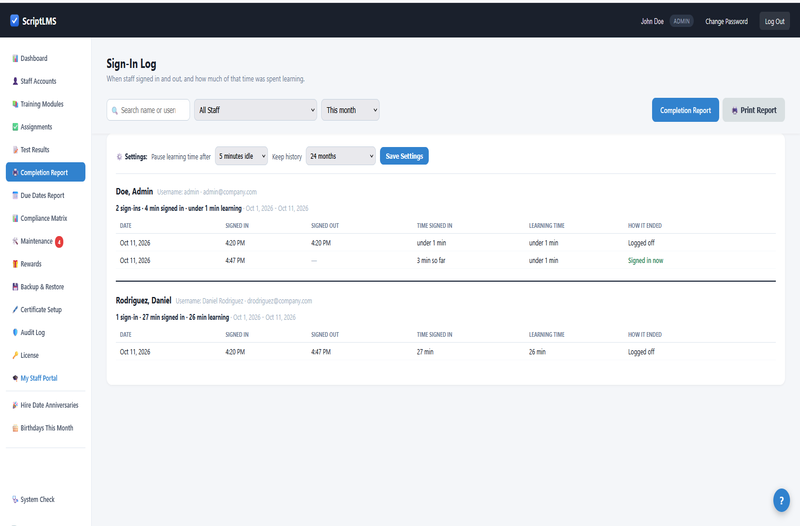
Task: Click admin@company.com username text
Action: [207, 192]
